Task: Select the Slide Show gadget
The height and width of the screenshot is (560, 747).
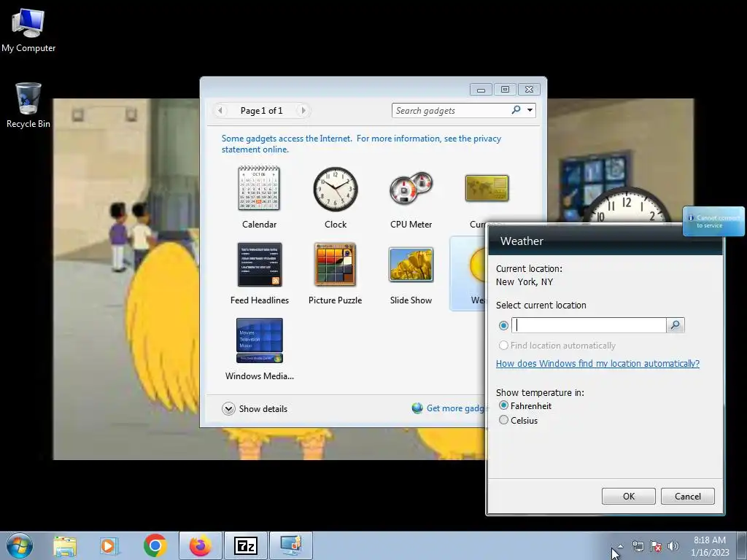Action: (411, 265)
